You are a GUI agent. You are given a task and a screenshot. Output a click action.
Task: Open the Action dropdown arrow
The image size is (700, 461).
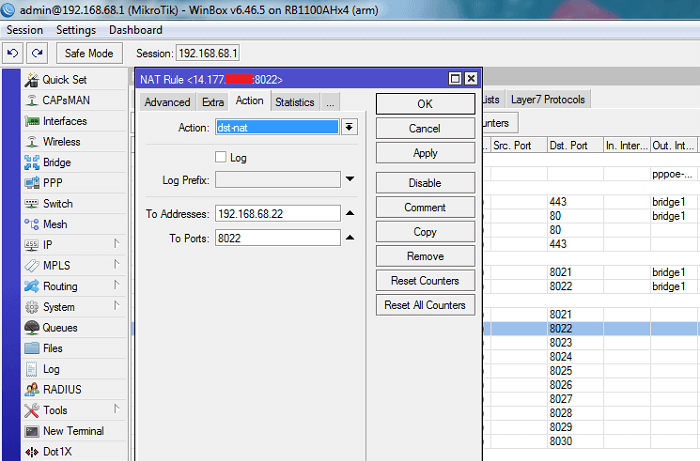[x=349, y=127]
